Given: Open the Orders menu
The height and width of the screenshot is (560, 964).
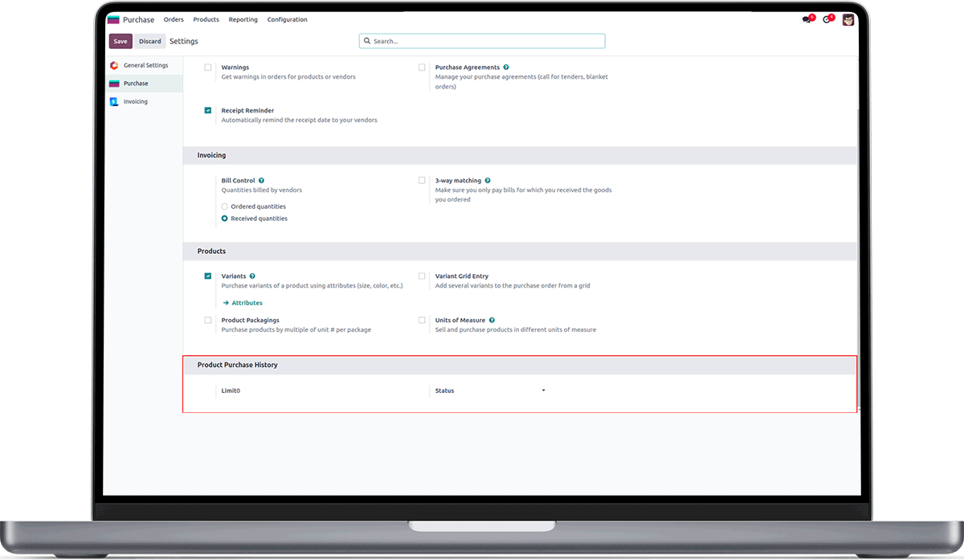Looking at the screenshot, I should pyautogui.click(x=174, y=19).
